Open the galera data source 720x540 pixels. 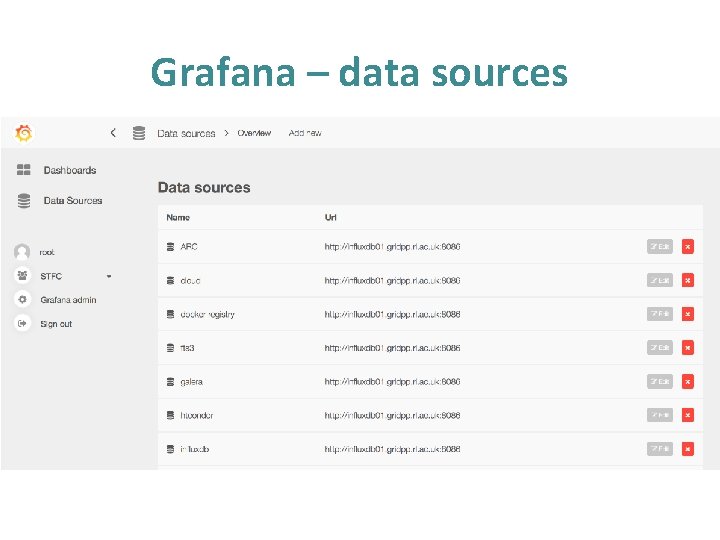(191, 382)
